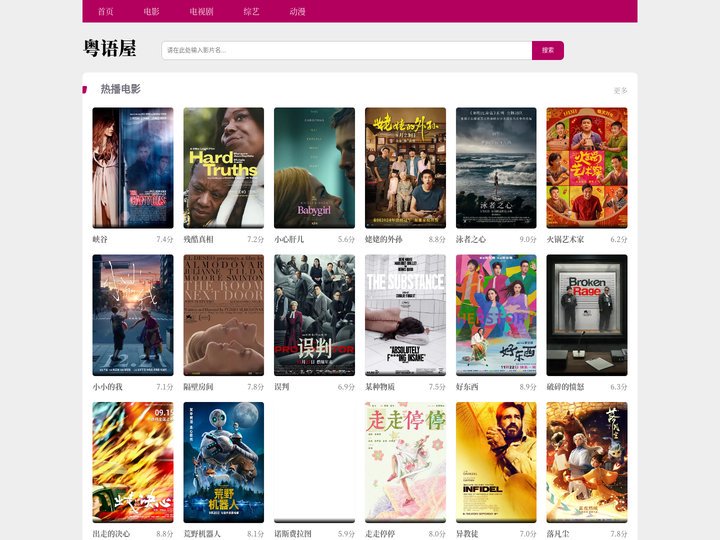This screenshot has height=540, width=720.
Task: Open the Broken Rage poster
Action: tap(587, 315)
